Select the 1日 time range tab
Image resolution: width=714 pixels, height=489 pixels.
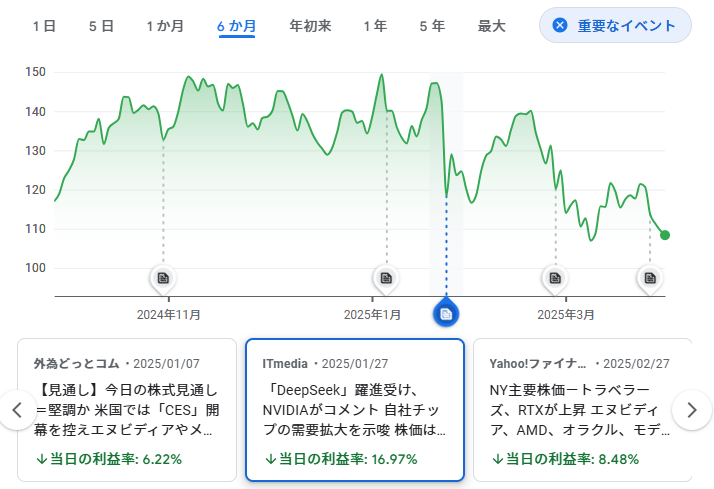point(44,26)
